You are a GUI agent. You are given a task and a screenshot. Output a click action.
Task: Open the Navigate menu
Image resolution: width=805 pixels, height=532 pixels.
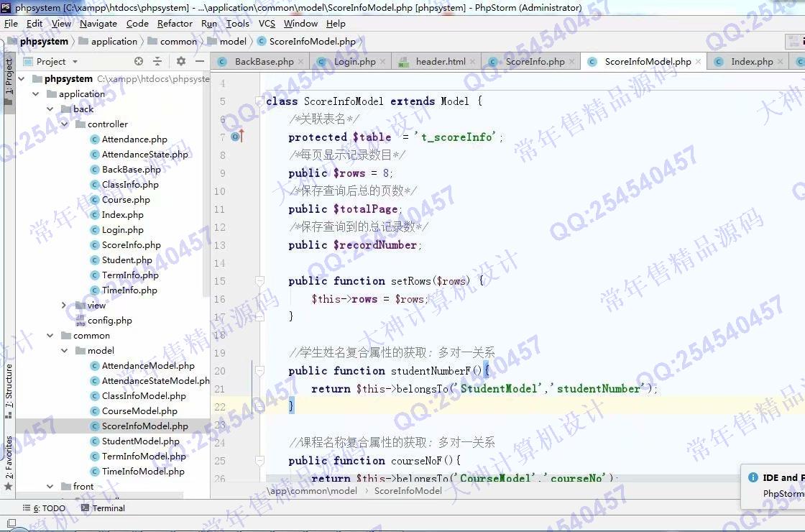coord(98,24)
